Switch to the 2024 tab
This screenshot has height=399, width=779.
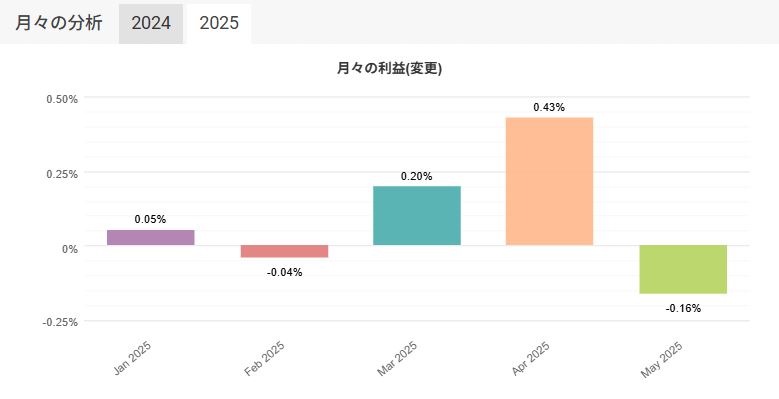pyautogui.click(x=151, y=23)
